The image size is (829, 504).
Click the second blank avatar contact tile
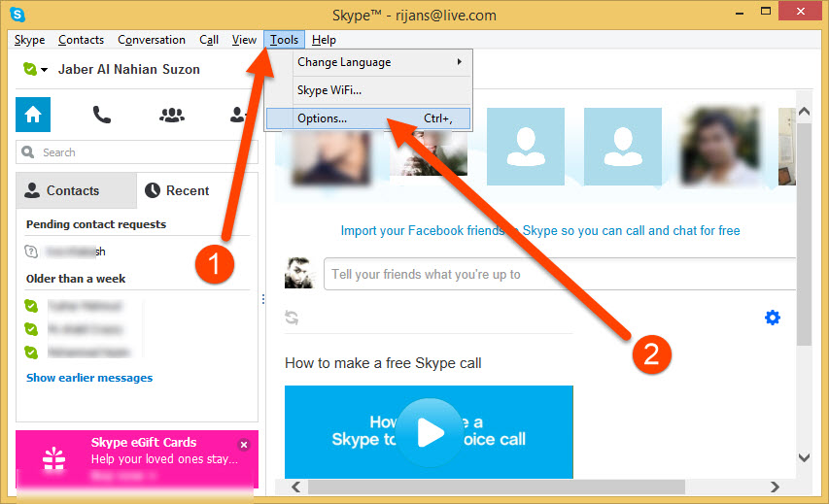[x=623, y=147]
